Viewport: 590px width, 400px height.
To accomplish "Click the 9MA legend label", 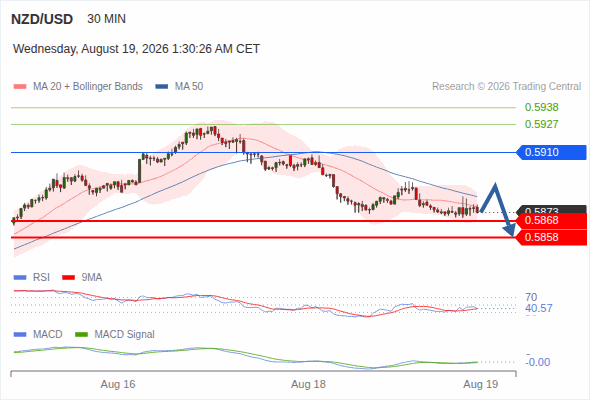I will coord(92,278).
